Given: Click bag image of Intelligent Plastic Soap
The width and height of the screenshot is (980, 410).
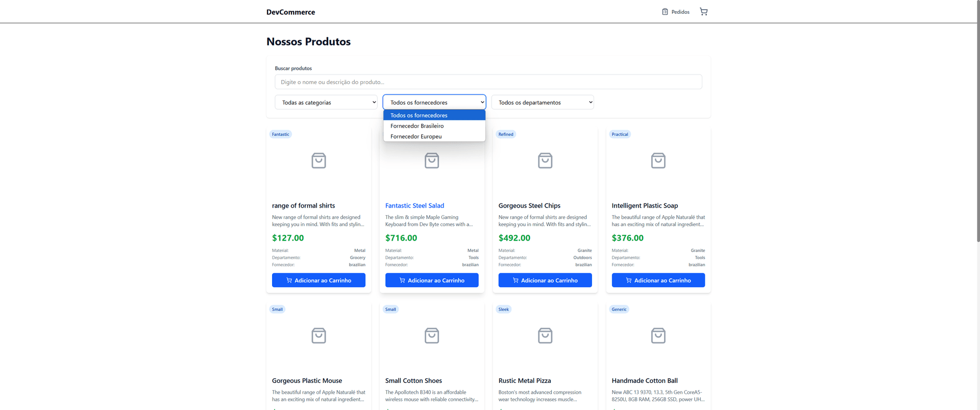Looking at the screenshot, I should (658, 161).
